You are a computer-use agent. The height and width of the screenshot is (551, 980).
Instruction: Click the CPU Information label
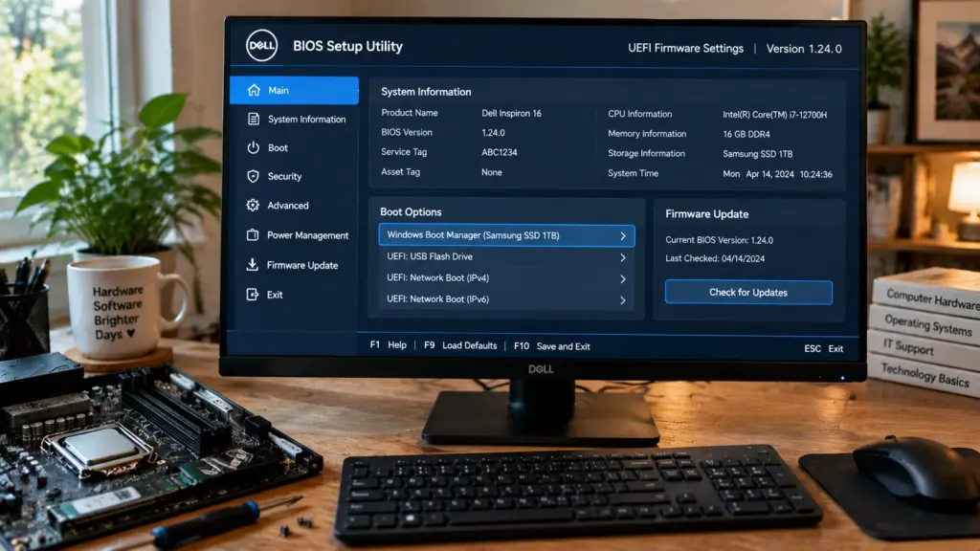(x=640, y=114)
